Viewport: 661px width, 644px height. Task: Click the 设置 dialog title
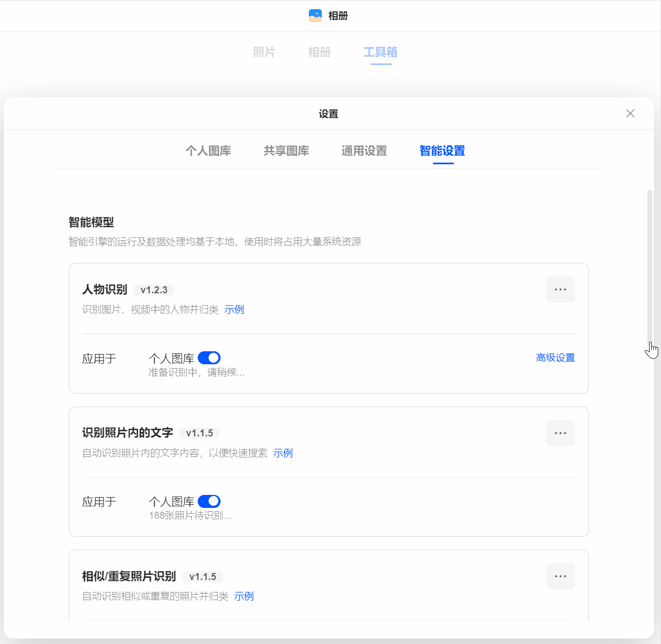tap(329, 114)
